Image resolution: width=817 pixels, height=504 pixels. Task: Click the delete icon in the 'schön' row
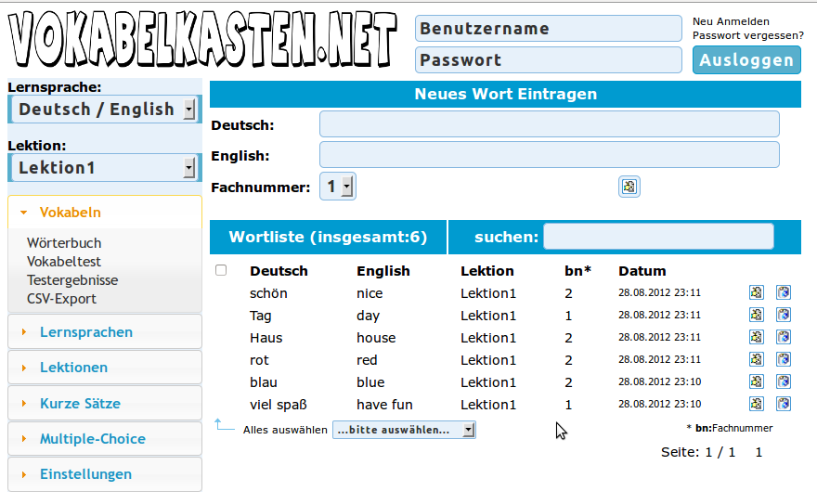(x=784, y=293)
